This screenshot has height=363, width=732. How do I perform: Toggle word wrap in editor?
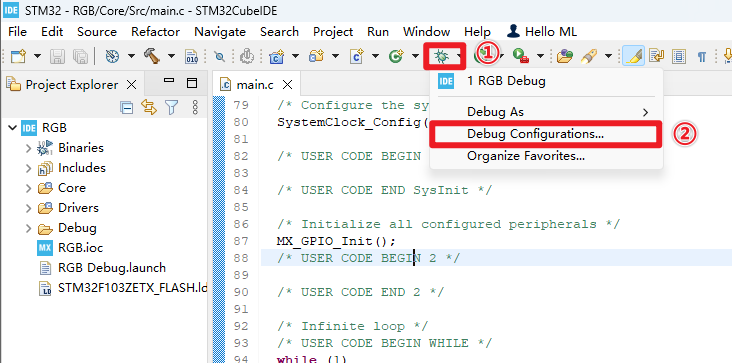[x=657, y=56]
